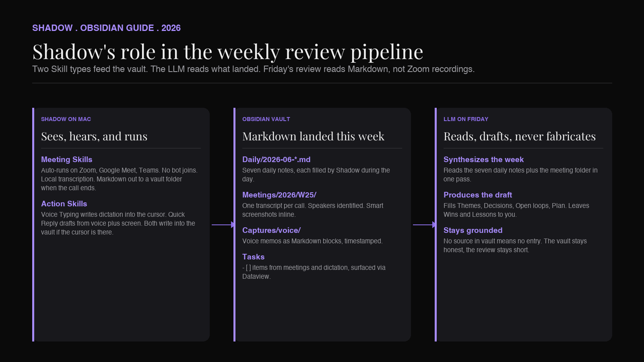Screen dimensions: 644x362
Task: Click the description beginning 'One transcript per call'
Action: coord(313,210)
